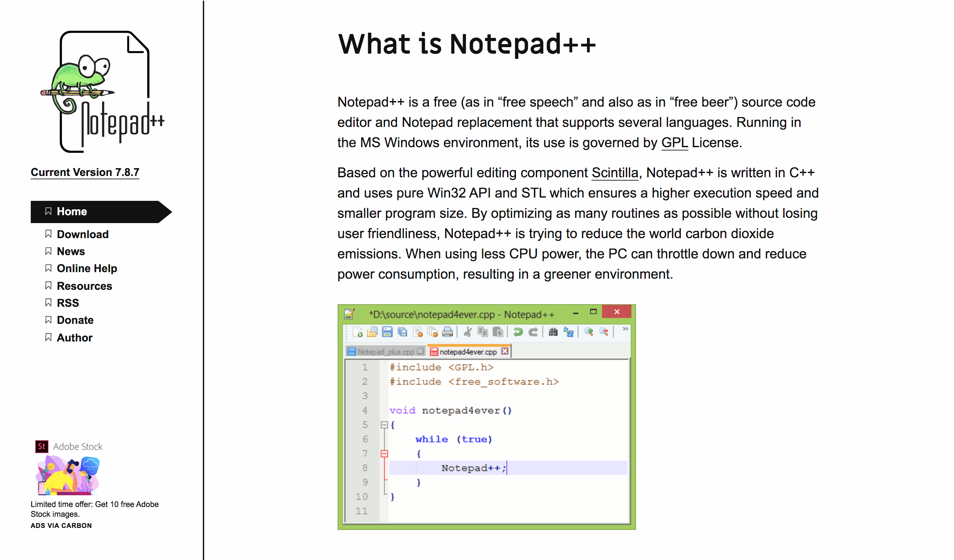Visit the Author page

coord(75,338)
